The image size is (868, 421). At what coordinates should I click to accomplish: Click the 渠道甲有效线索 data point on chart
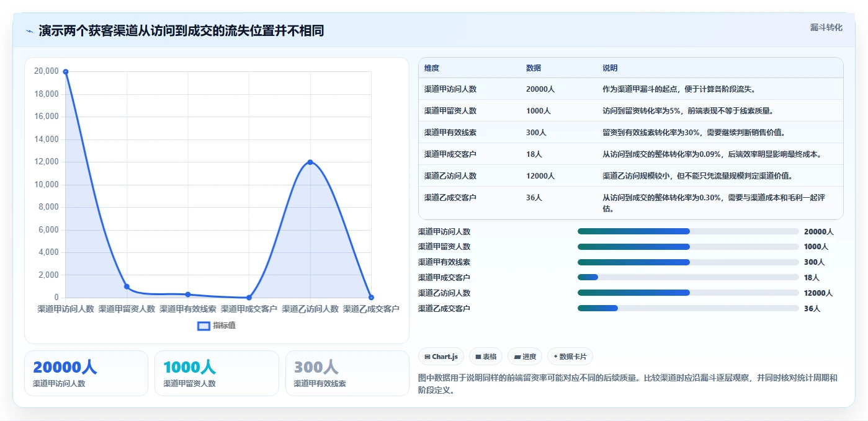(x=188, y=295)
